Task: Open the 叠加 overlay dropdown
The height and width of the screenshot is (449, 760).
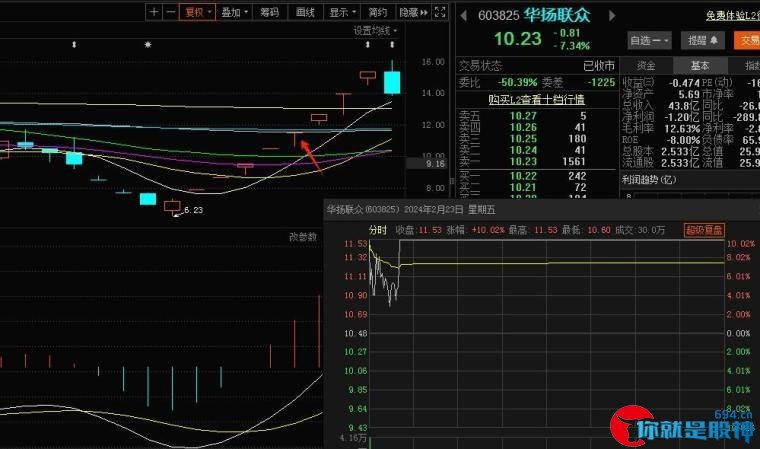Action: pyautogui.click(x=234, y=12)
